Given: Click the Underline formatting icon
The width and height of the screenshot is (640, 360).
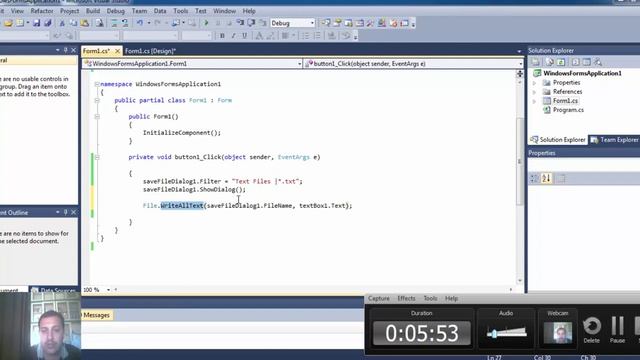Looking at the screenshot, I should point(244,36).
